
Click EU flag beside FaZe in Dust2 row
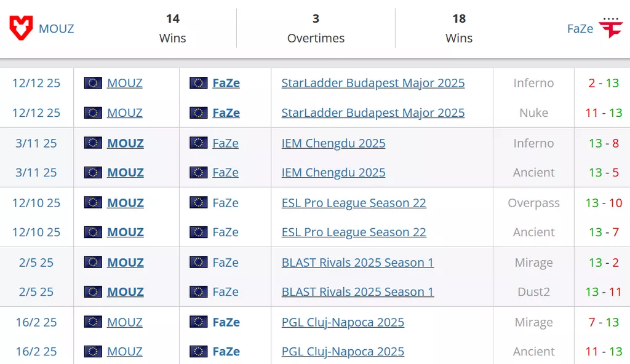coord(198,291)
